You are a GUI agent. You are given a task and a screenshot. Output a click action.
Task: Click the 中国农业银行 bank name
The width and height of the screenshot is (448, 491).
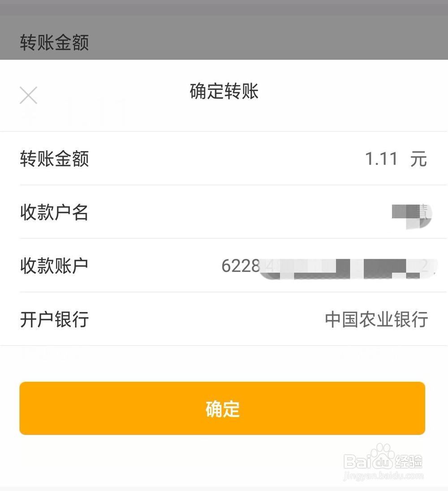pos(376,320)
